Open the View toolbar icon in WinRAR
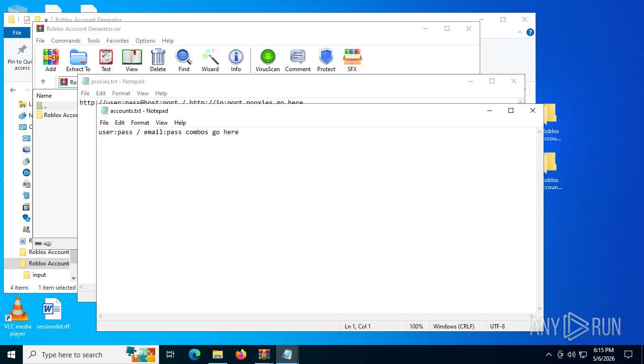Image resolution: width=644 pixels, height=364 pixels. click(x=132, y=60)
